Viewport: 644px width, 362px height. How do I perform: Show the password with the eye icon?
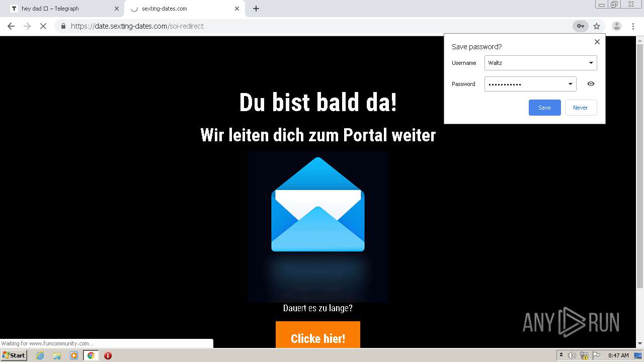click(591, 84)
